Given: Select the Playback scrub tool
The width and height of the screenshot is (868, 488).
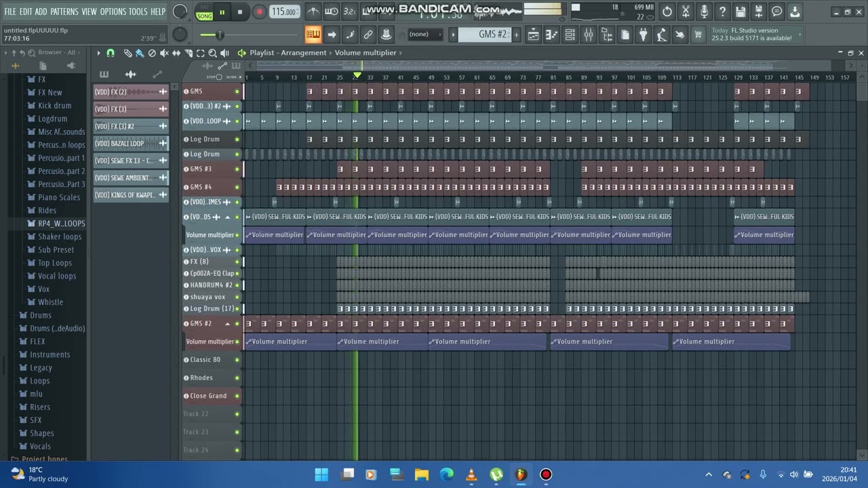Looking at the screenshot, I should (224, 53).
